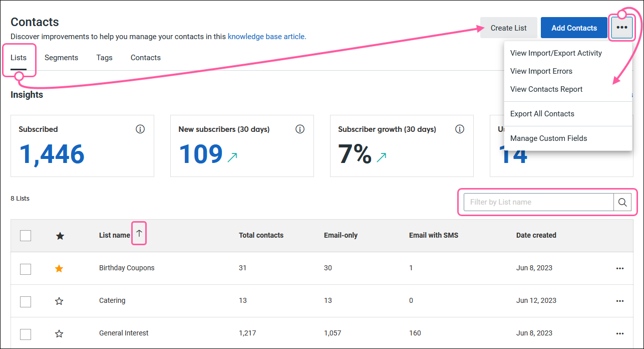
Task: Open the General Interest list name
Action: pyautogui.click(x=124, y=333)
